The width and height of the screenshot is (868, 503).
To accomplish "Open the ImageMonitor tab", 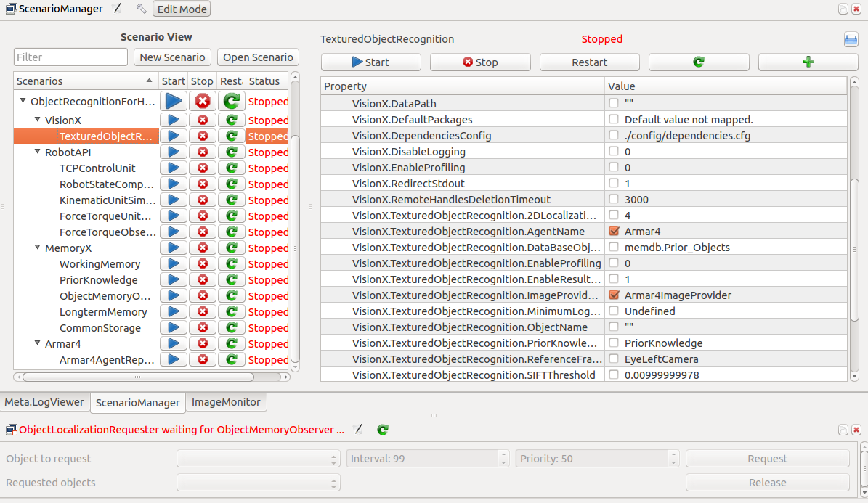I will [226, 402].
